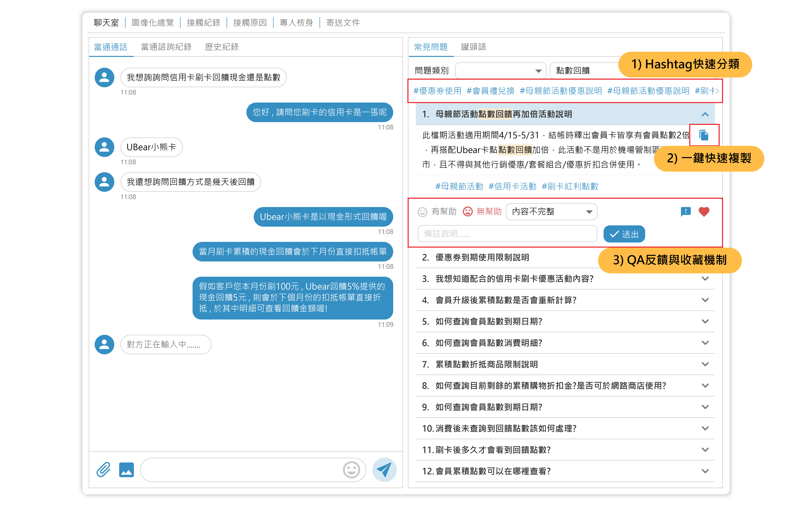Open the 接觸紀錄 top menu item
The height and width of the screenshot is (507, 812).
203,23
